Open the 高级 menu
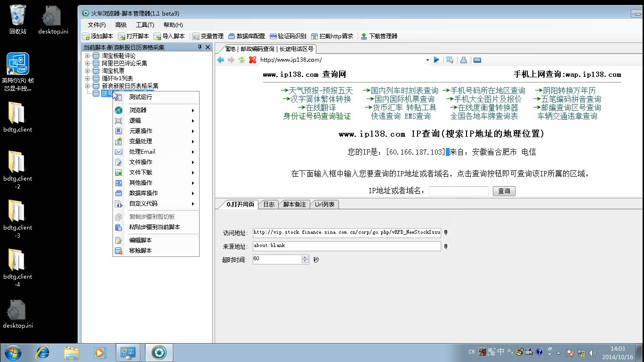This screenshot has height=362, width=644. coord(121,25)
